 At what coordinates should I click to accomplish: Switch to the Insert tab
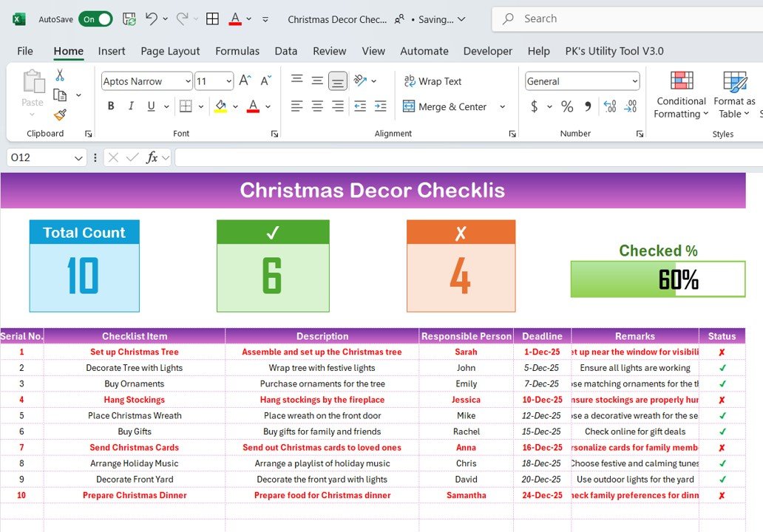pyautogui.click(x=112, y=51)
